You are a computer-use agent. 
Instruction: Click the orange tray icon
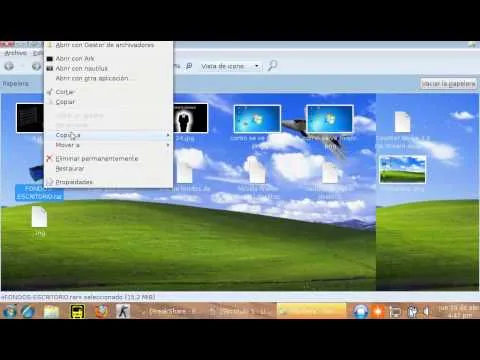pos(378,312)
